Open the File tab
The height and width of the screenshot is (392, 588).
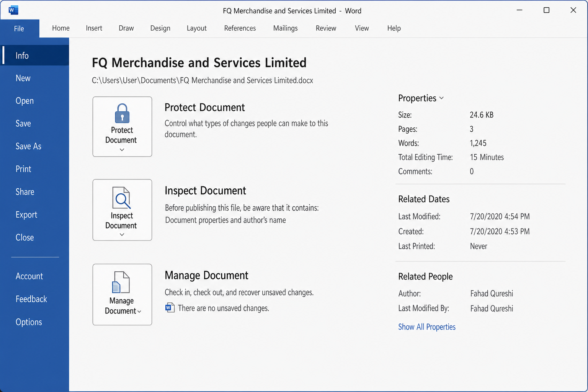coord(19,29)
